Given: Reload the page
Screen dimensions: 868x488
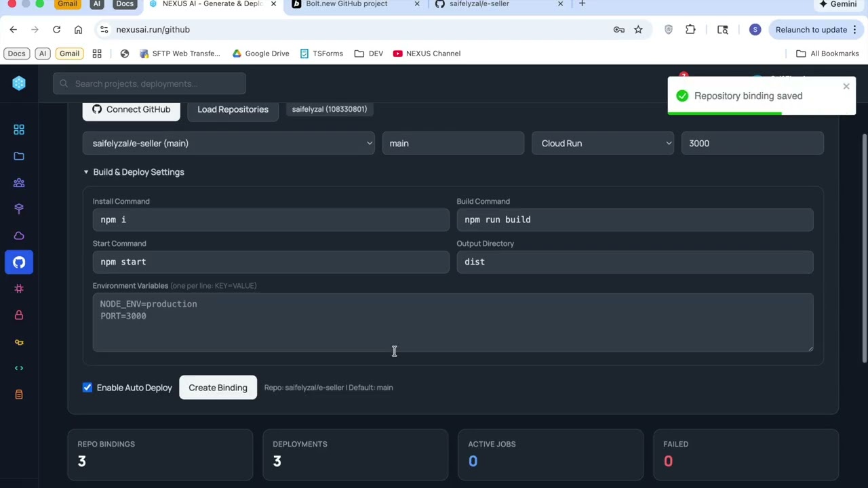Looking at the screenshot, I should click(57, 30).
